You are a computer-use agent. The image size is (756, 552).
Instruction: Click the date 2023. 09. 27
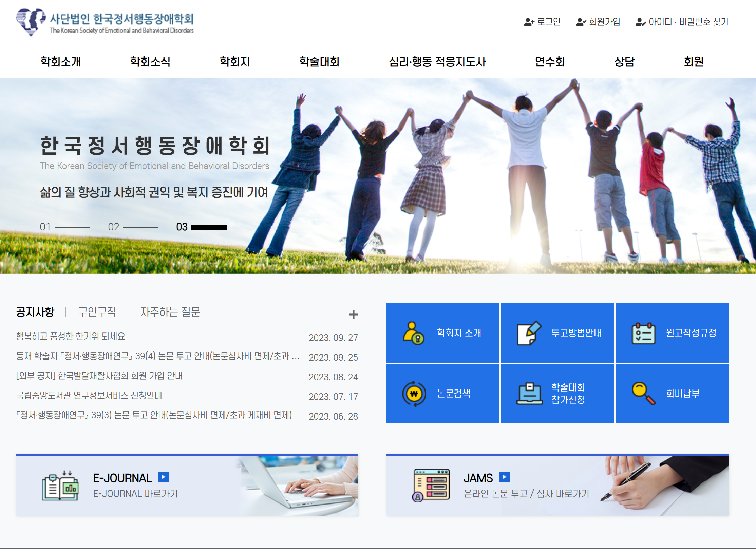pyautogui.click(x=333, y=338)
